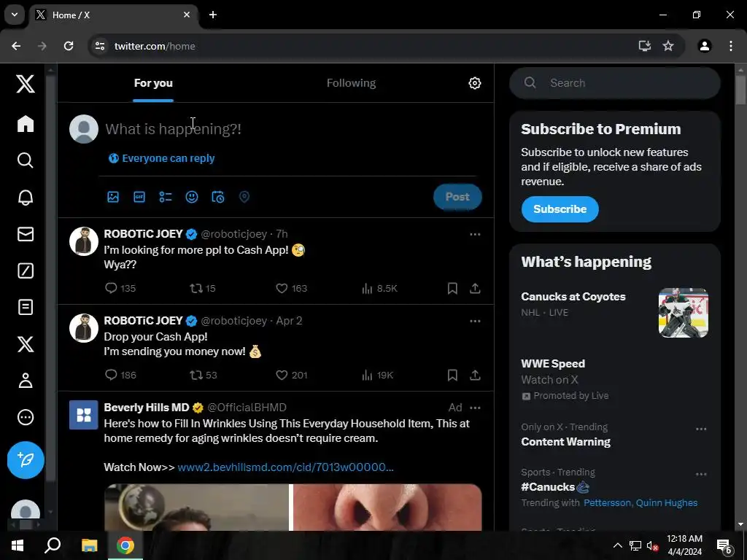Open the Quinn Hughes trending link
Viewport: 747px width, 560px height.
667,503
